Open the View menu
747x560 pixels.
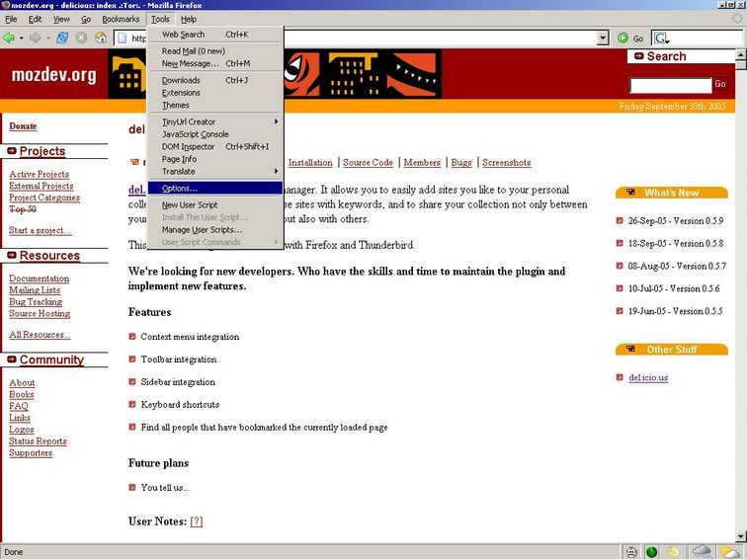point(61,19)
